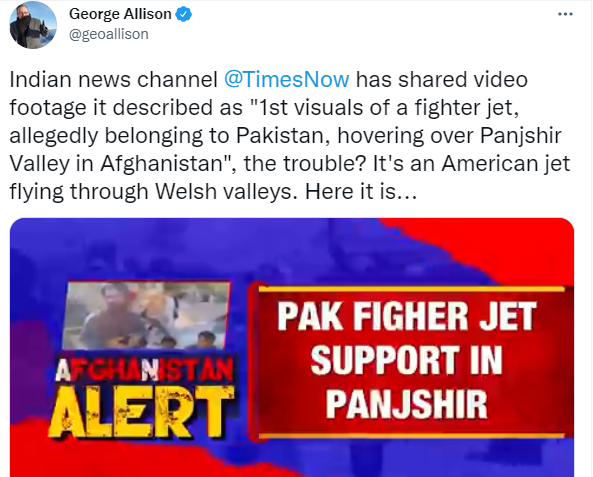Play the embedded Times Now video
Screen dimensions: 593x477
(x=292, y=347)
